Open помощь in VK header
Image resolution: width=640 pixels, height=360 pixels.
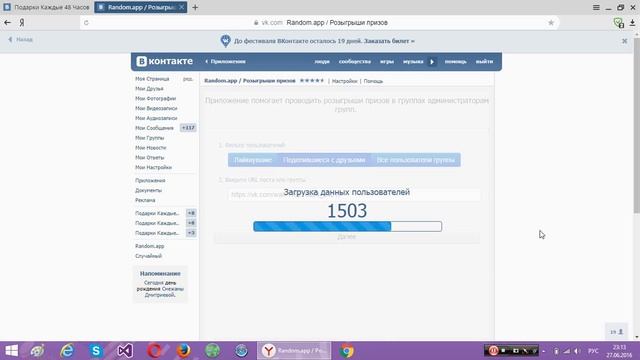click(456, 62)
